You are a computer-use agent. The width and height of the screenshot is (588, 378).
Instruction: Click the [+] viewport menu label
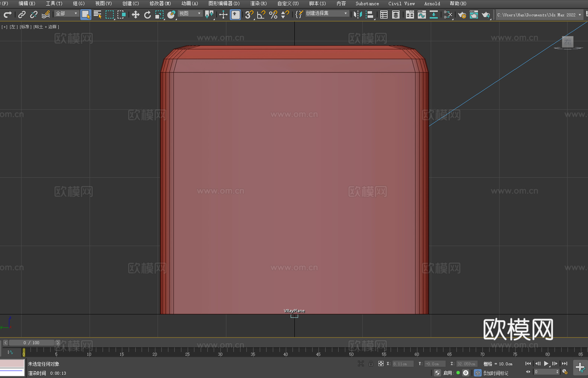pyautogui.click(x=4, y=27)
